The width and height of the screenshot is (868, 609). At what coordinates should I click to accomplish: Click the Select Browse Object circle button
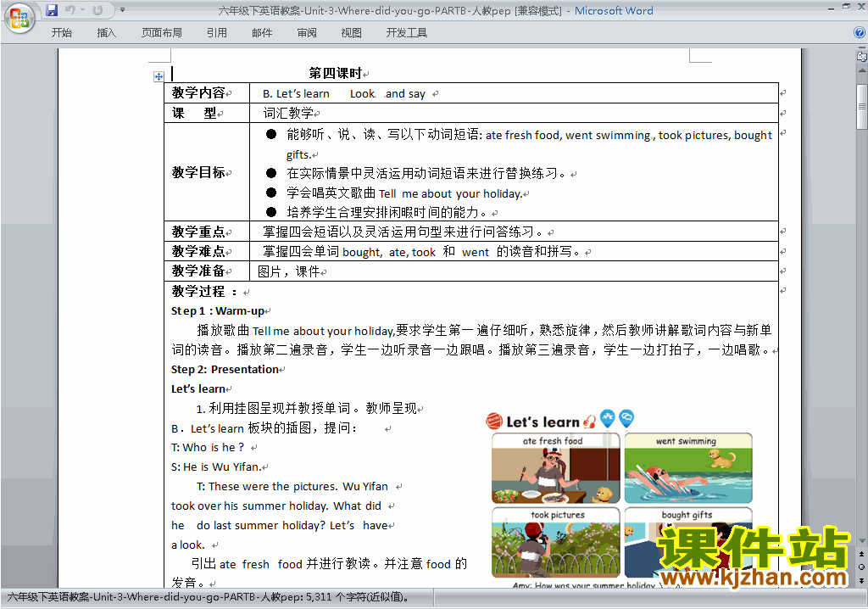(x=861, y=567)
